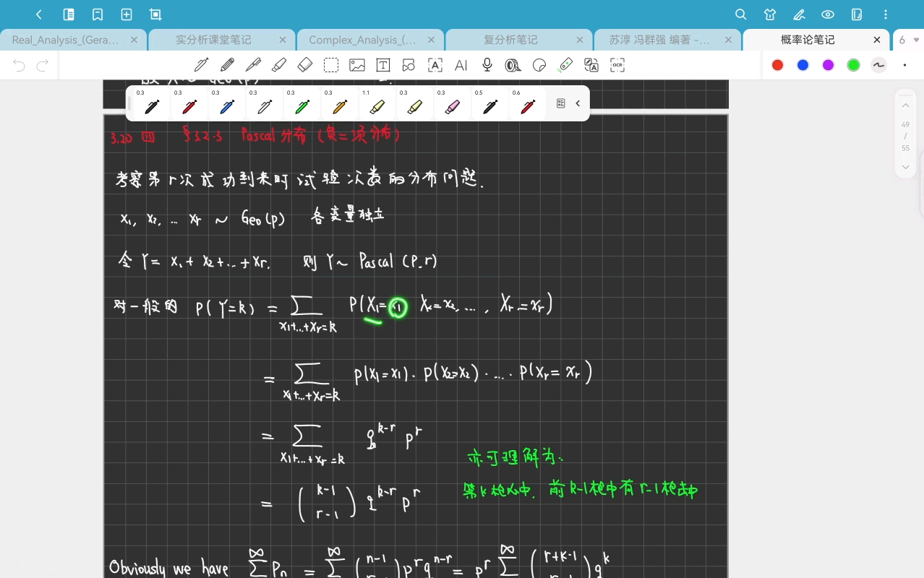Insert a text box
This screenshot has width=924, height=578.
[x=383, y=65]
